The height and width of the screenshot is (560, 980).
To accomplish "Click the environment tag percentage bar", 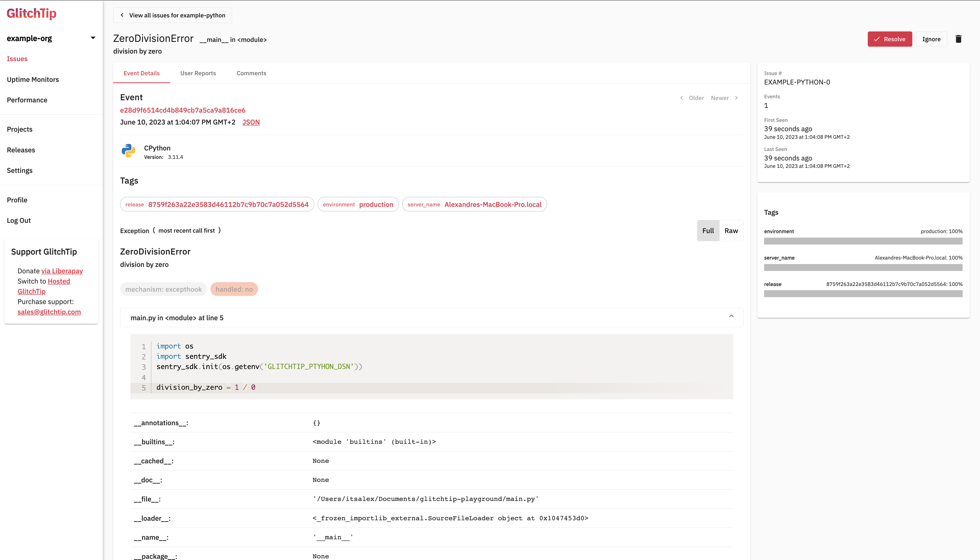I will (x=863, y=241).
